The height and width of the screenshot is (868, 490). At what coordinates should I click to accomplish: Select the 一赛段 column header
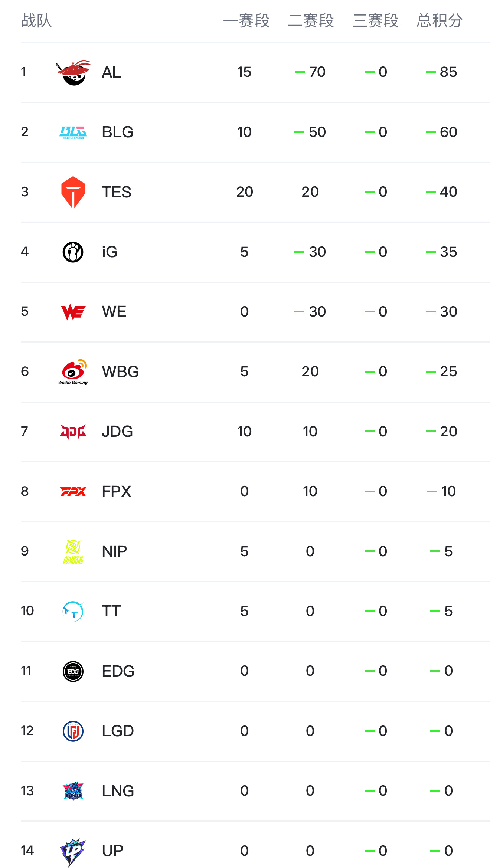coord(246,20)
